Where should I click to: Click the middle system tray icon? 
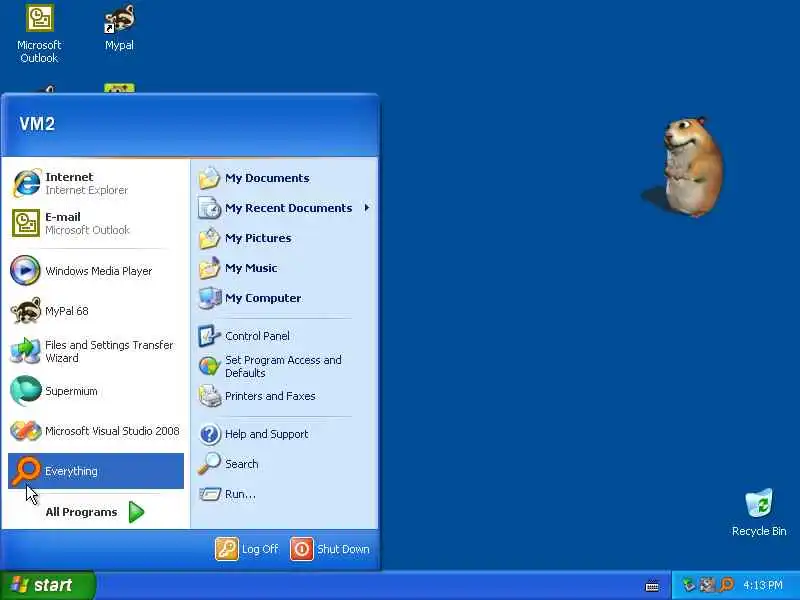(x=707, y=585)
